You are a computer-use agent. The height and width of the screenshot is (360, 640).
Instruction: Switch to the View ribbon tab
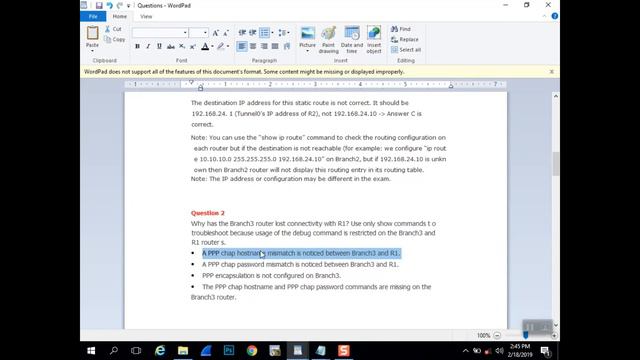click(146, 16)
